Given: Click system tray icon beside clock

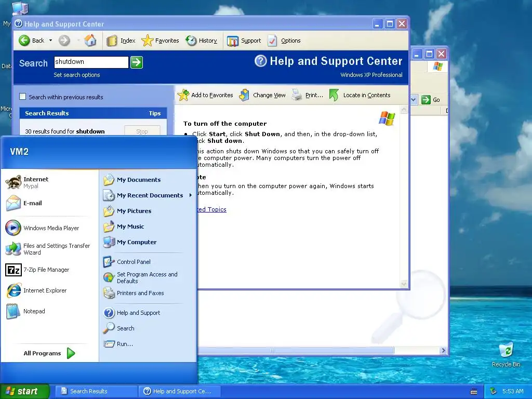Looking at the screenshot, I should (494, 391).
